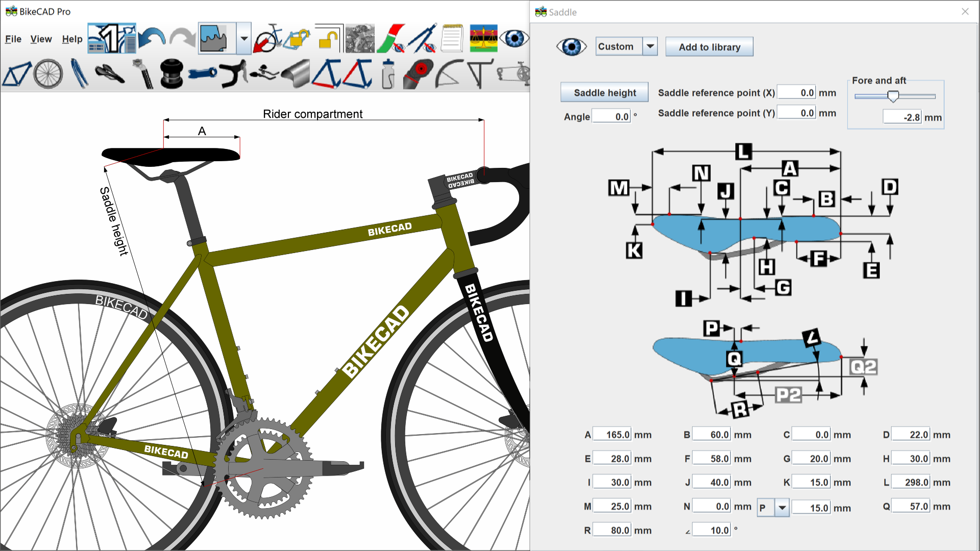Adjust the Fore and aft slider

tap(893, 96)
